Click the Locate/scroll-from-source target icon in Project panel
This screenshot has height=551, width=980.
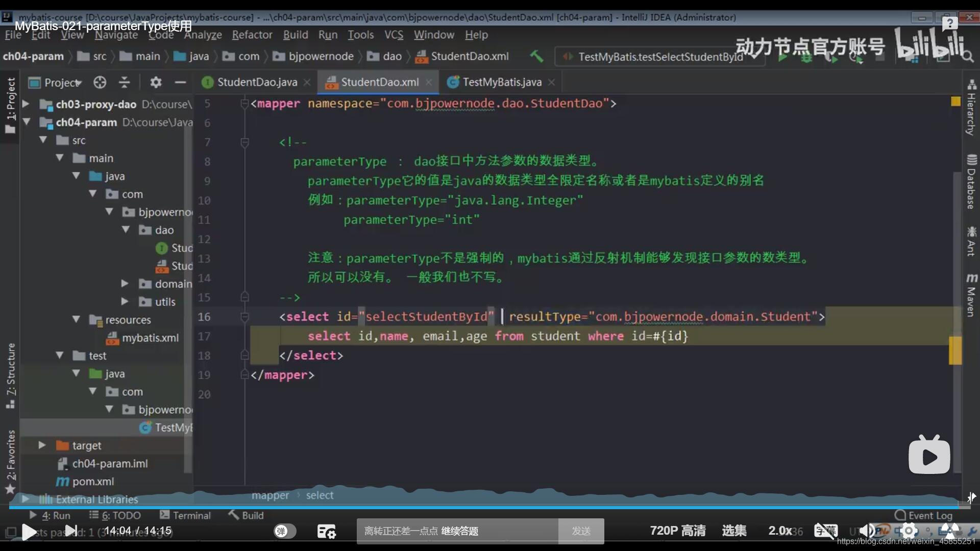click(x=100, y=82)
